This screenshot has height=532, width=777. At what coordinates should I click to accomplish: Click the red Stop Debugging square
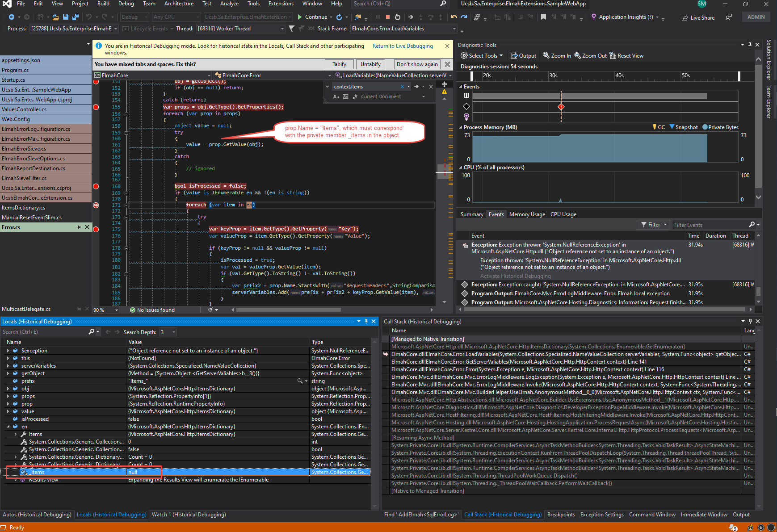pos(387,17)
